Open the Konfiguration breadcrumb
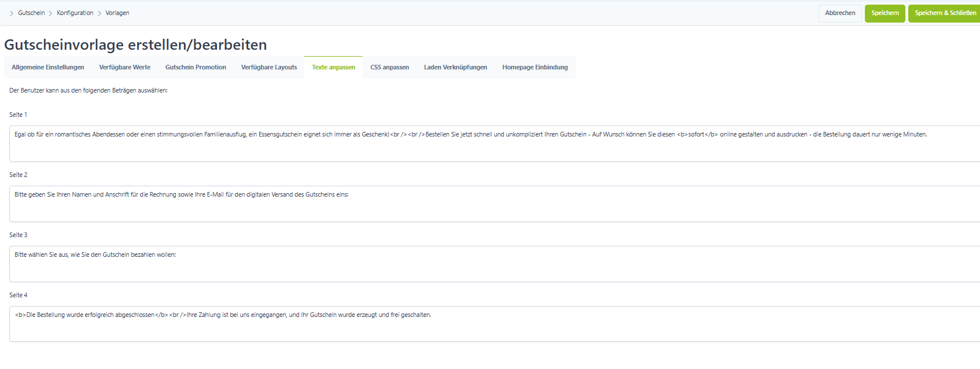The width and height of the screenshot is (980, 369). 75,13
